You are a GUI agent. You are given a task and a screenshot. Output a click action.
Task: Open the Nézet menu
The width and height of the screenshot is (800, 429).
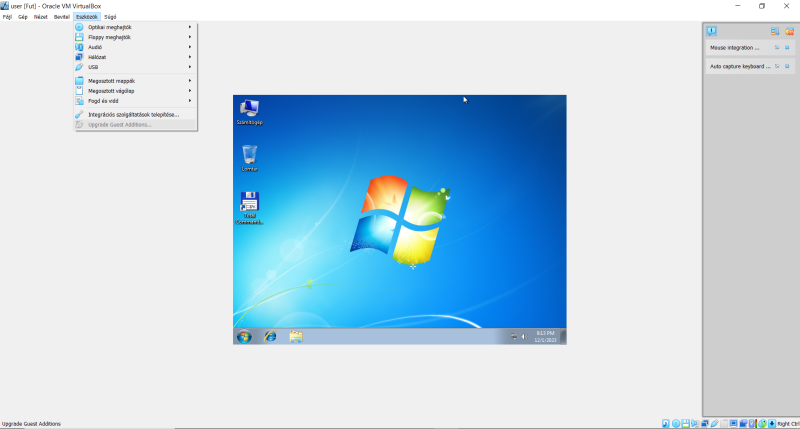coord(40,17)
